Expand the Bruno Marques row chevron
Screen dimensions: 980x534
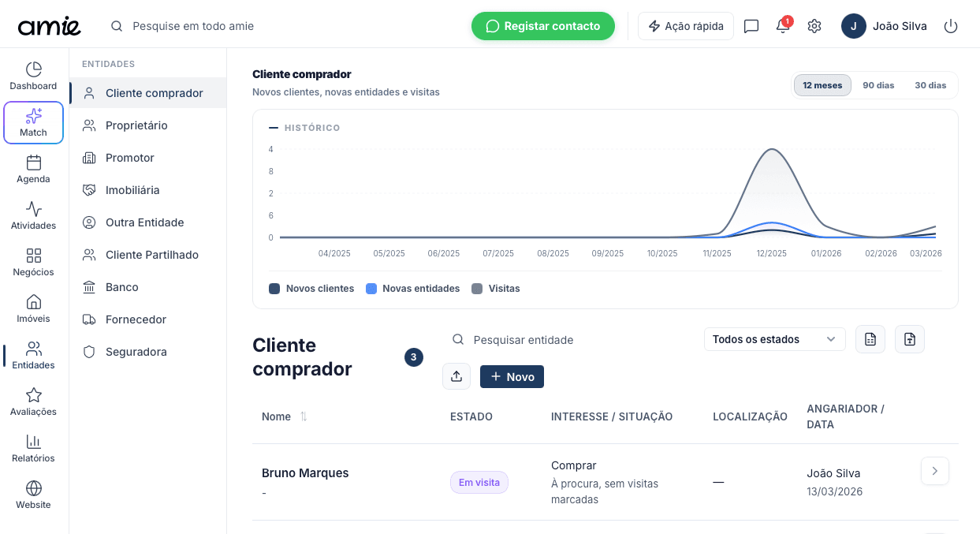(x=934, y=471)
